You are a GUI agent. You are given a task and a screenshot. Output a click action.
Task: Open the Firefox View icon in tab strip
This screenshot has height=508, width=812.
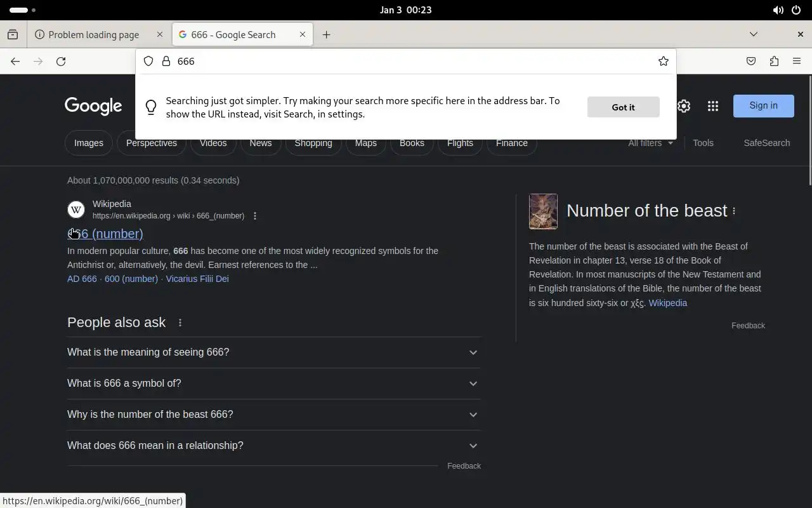click(13, 34)
